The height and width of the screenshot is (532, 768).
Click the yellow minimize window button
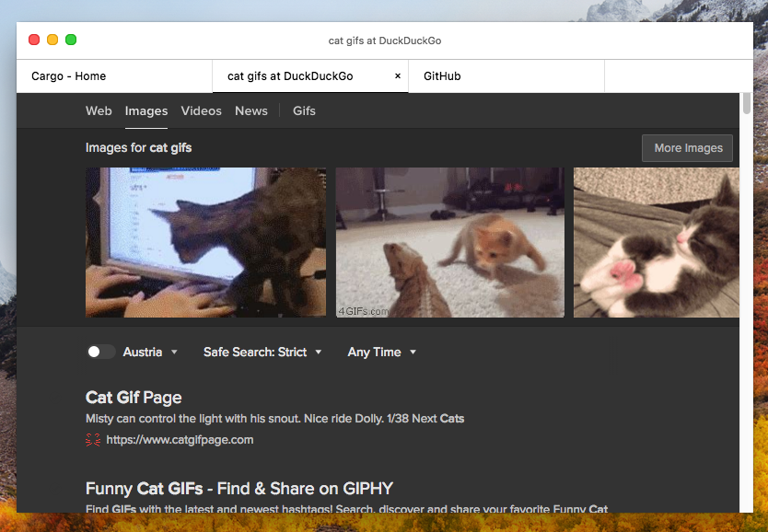(x=52, y=40)
